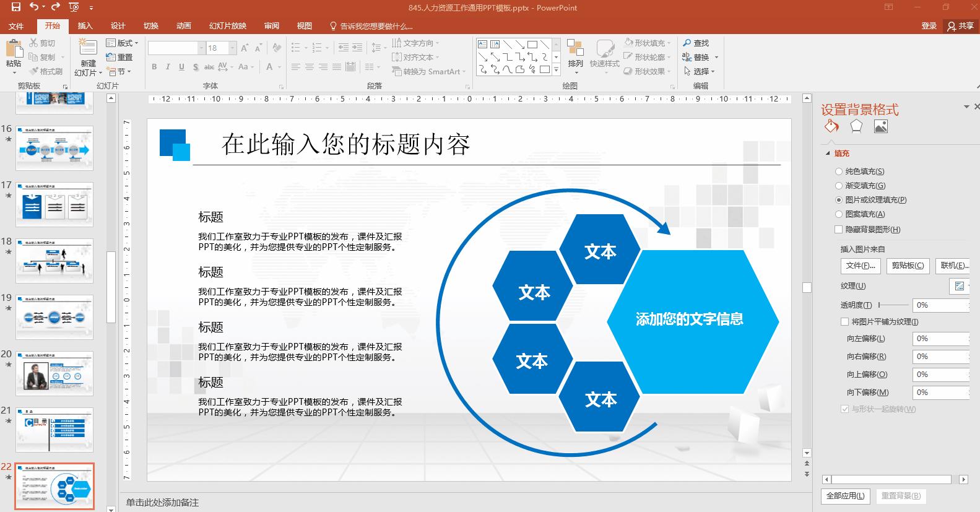The width and height of the screenshot is (980, 512).
Task: Click the Clipboard (剪贴板(C)) button
Action: pyautogui.click(x=908, y=266)
